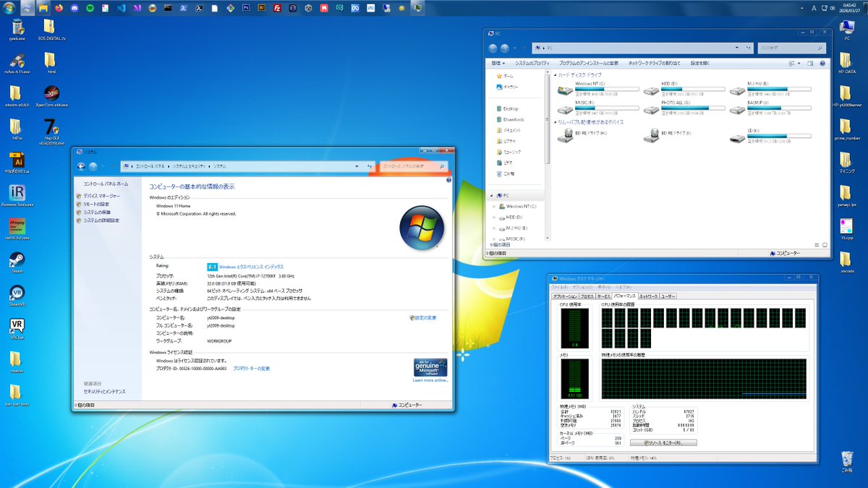
Task: Open the geek.exe desktop icon
Action: tap(16, 30)
